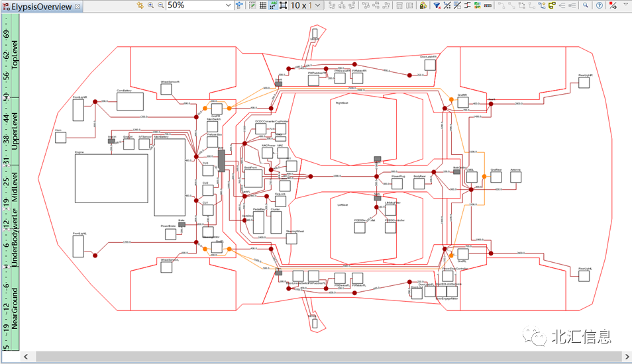Image resolution: width=632 pixels, height=364 pixels.
Task: Click the boxes diagonal slash icon
Action: (x=457, y=5)
